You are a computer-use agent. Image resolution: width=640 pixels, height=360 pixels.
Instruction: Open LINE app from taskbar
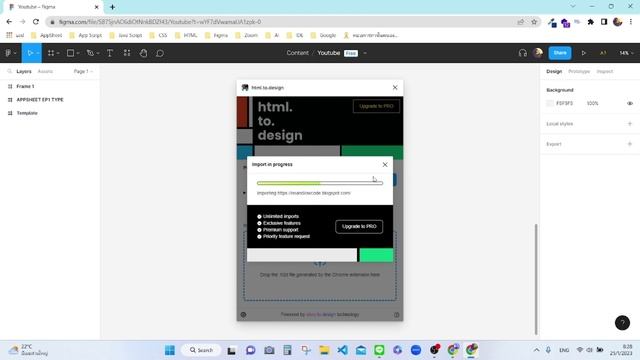379,350
